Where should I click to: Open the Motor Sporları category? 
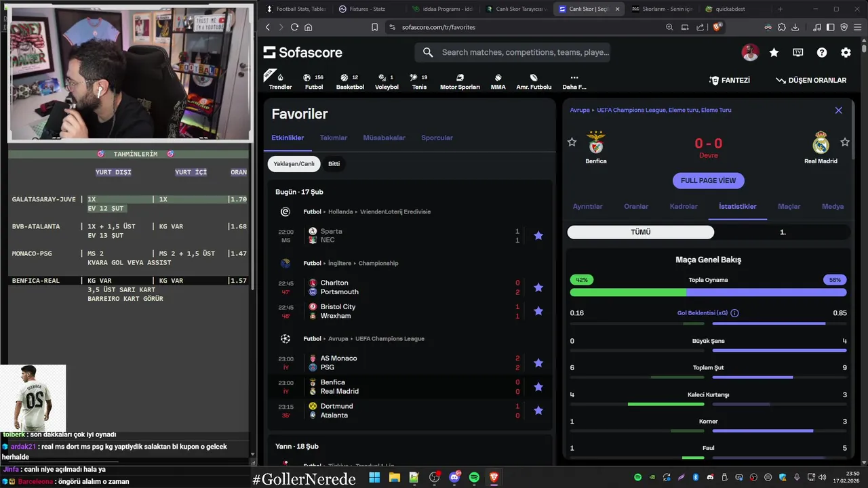click(x=460, y=81)
